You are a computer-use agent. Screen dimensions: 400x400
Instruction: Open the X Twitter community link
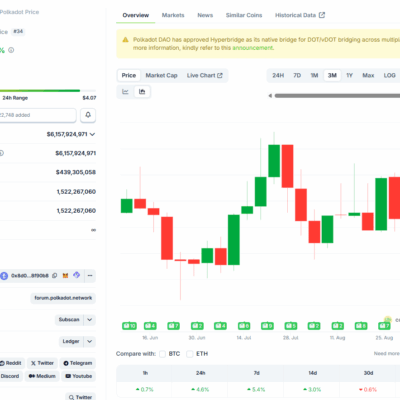(42, 363)
